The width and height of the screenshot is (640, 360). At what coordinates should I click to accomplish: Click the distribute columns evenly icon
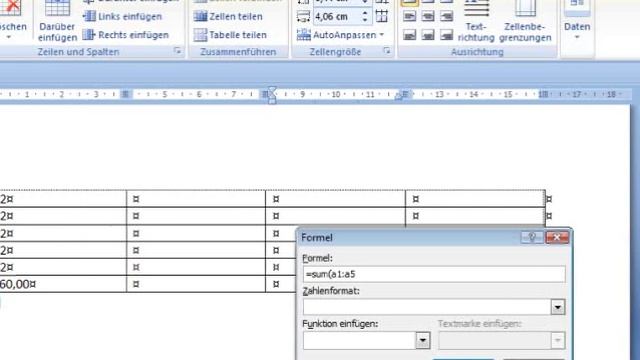[382, 16]
